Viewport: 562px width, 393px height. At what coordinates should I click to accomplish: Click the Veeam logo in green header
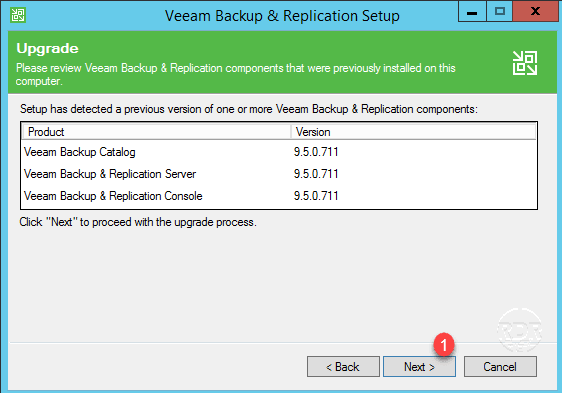click(x=524, y=63)
